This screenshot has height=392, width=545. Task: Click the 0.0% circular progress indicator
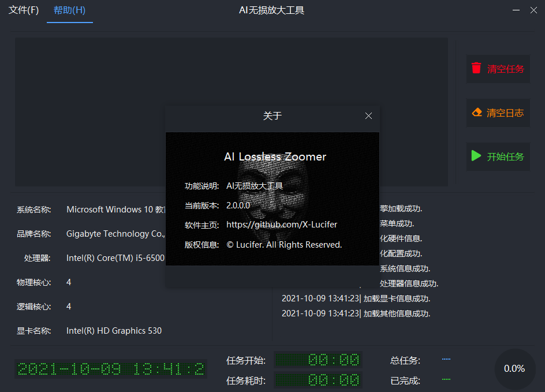514,368
